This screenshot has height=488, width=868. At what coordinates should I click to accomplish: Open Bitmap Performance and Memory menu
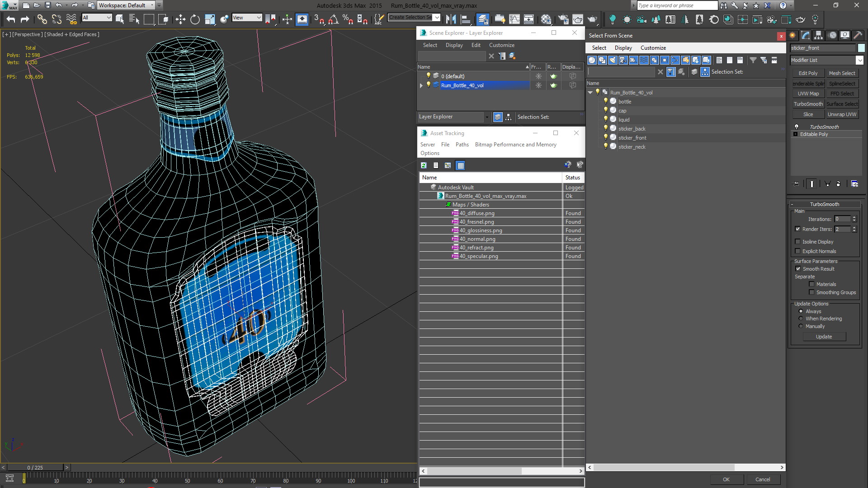[515, 145]
